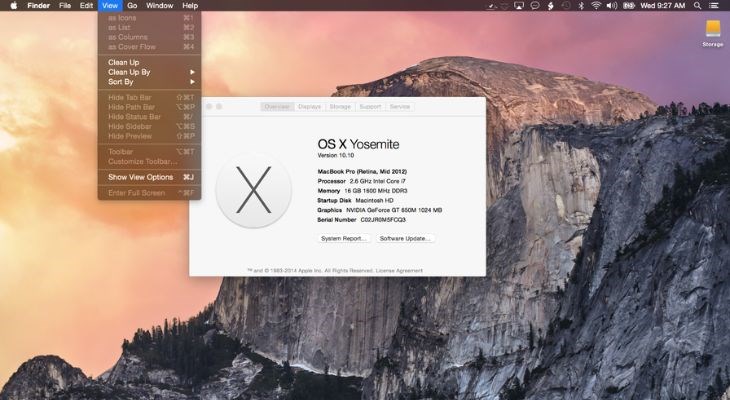Viewport: 730px width, 400px height.
Task: Close the open View menu
Action: (110, 6)
